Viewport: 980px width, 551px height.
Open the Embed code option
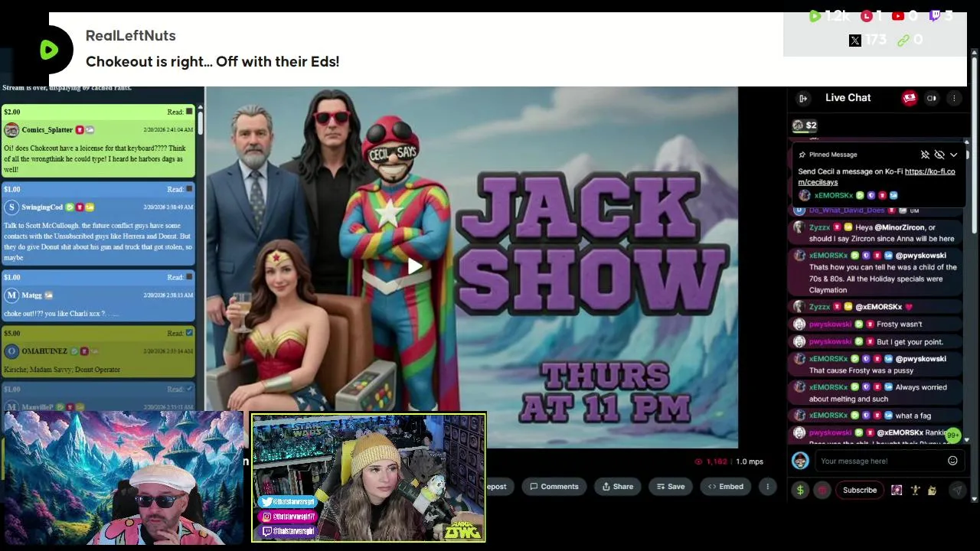point(725,487)
